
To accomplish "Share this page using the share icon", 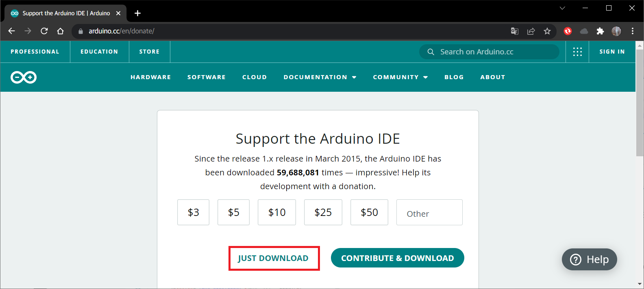I will (x=531, y=31).
